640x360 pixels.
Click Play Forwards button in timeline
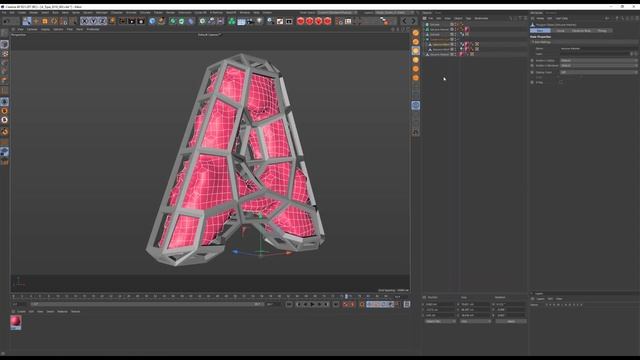312,304
